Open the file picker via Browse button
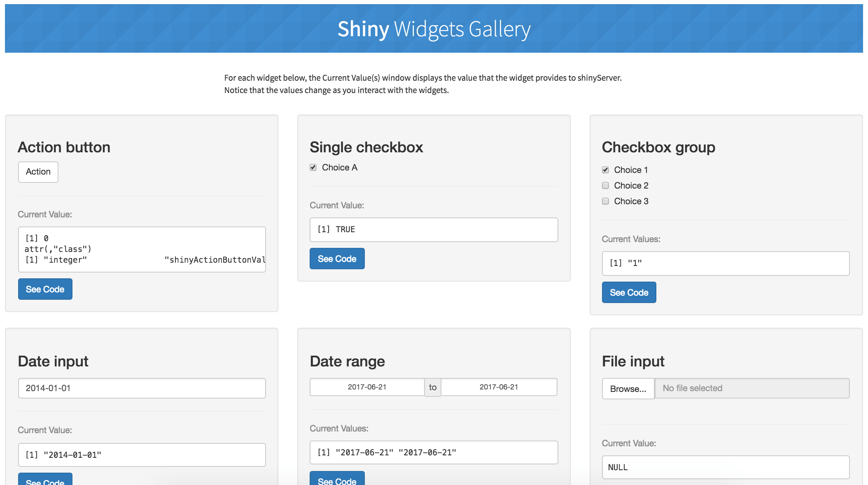This screenshot has height=485, width=868. coord(628,388)
